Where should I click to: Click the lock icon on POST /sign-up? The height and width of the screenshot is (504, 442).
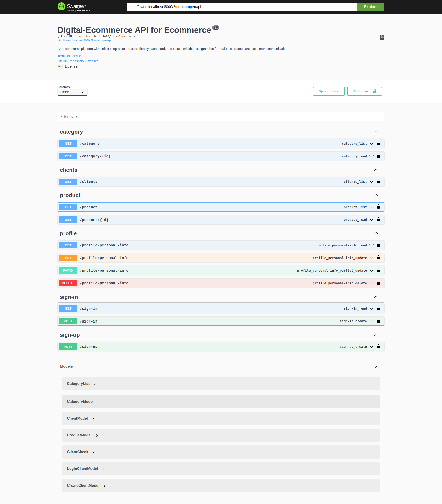pos(378,346)
